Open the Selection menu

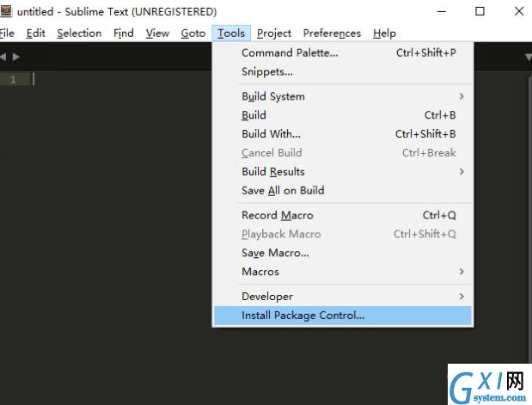click(x=79, y=34)
